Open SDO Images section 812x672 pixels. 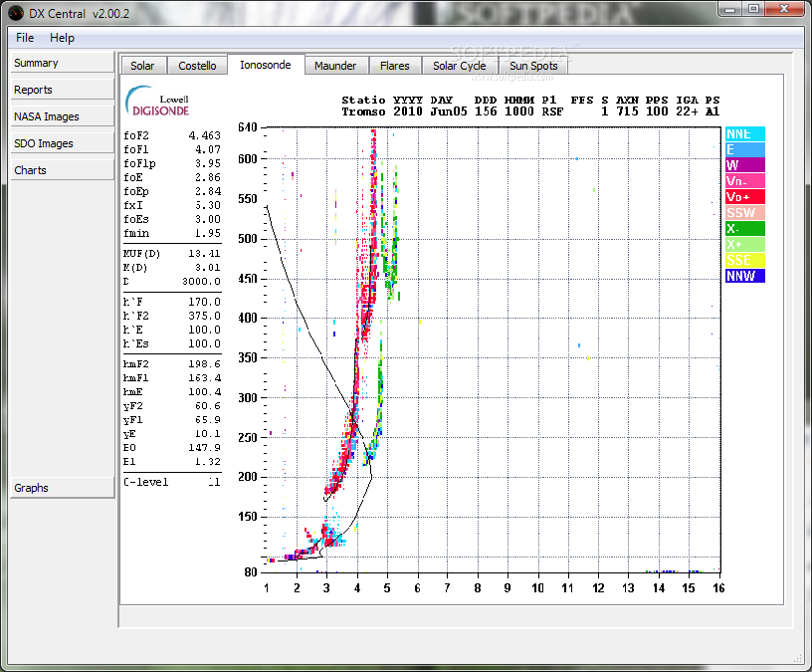[62, 143]
